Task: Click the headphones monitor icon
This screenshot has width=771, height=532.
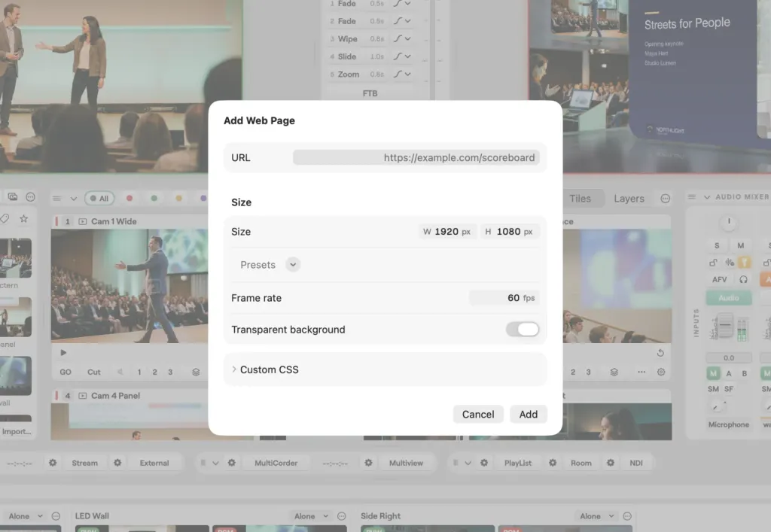Action: pyautogui.click(x=743, y=279)
